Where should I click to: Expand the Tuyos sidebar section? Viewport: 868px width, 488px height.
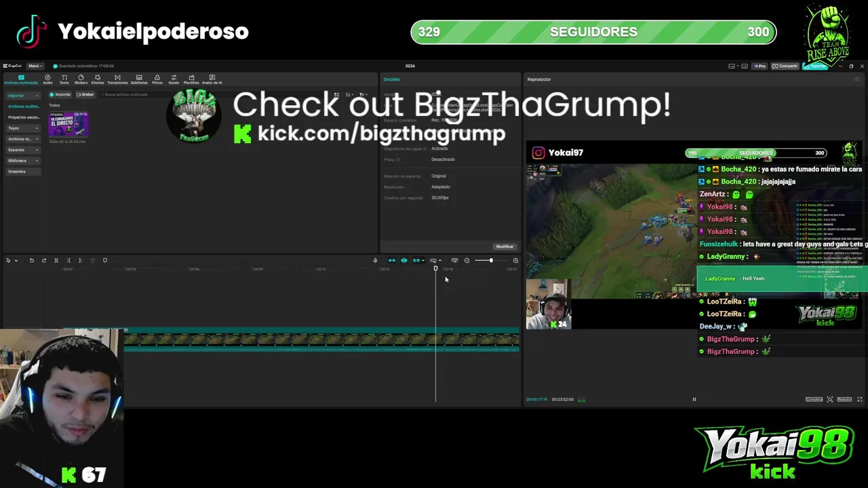(23, 128)
